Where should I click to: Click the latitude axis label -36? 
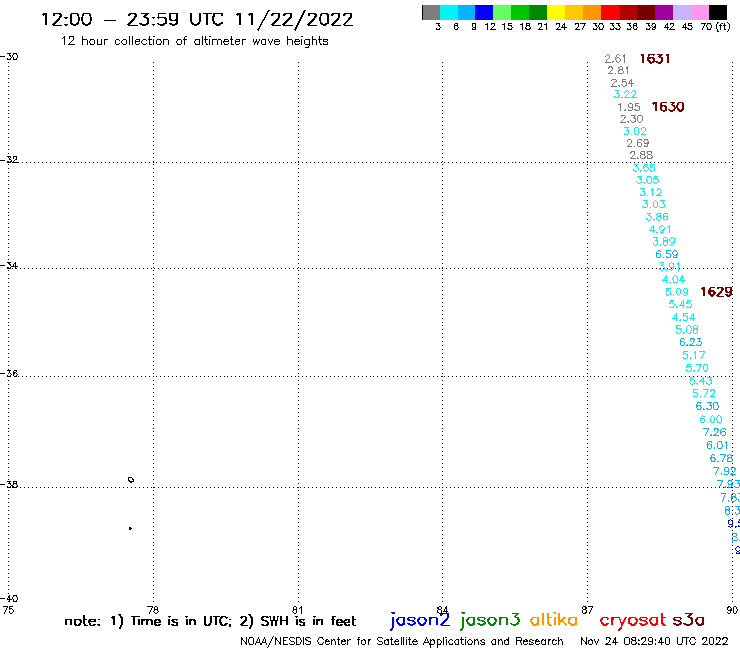click(x=9, y=373)
